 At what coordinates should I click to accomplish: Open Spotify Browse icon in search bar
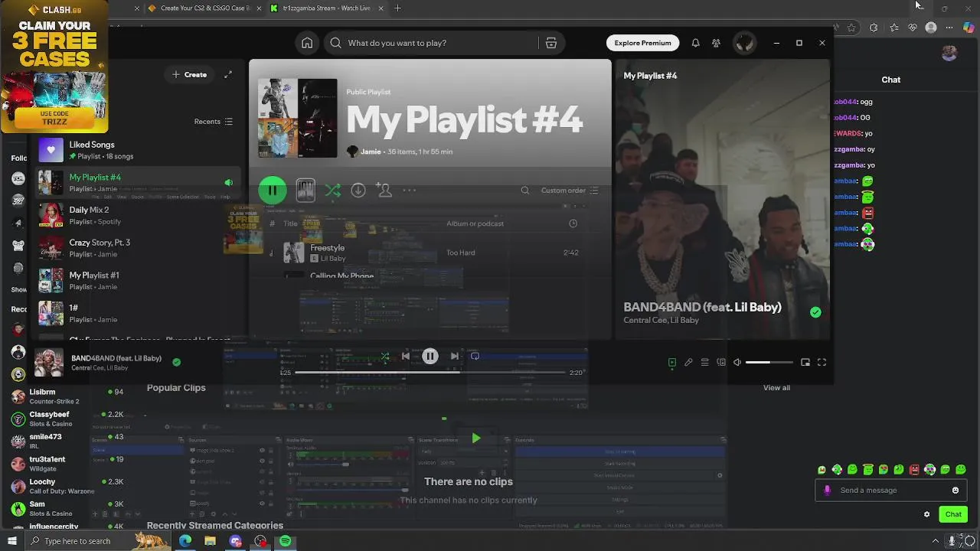point(551,43)
